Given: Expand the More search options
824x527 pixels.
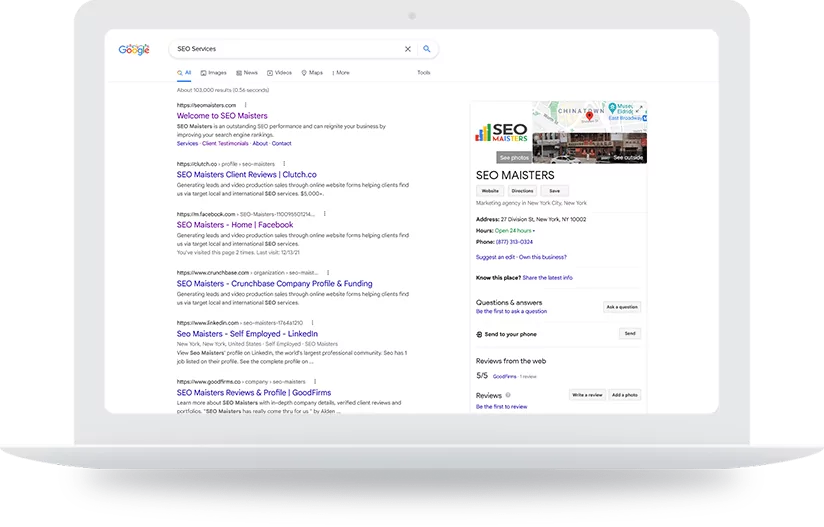Looking at the screenshot, I should pyautogui.click(x=341, y=73).
